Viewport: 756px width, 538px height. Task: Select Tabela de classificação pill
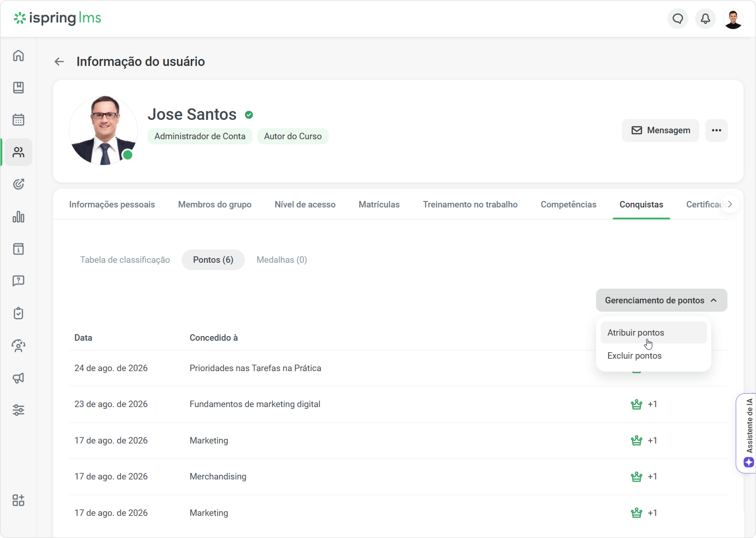(x=125, y=260)
